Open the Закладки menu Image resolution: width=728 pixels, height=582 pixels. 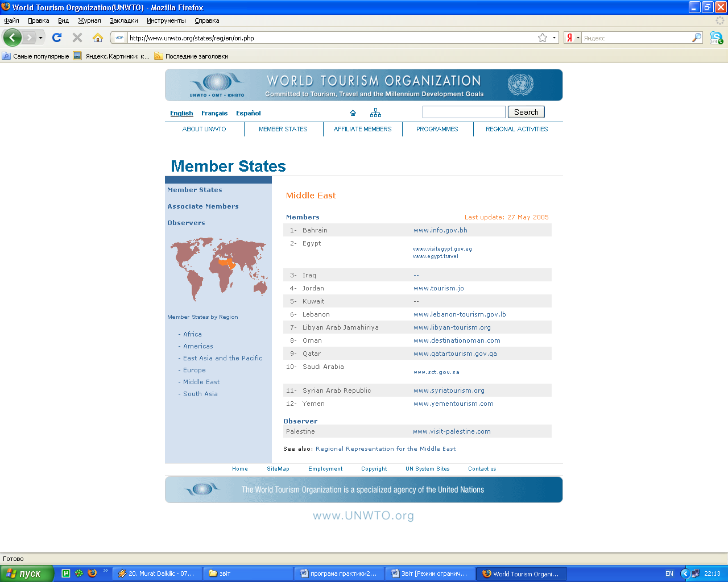click(x=124, y=20)
